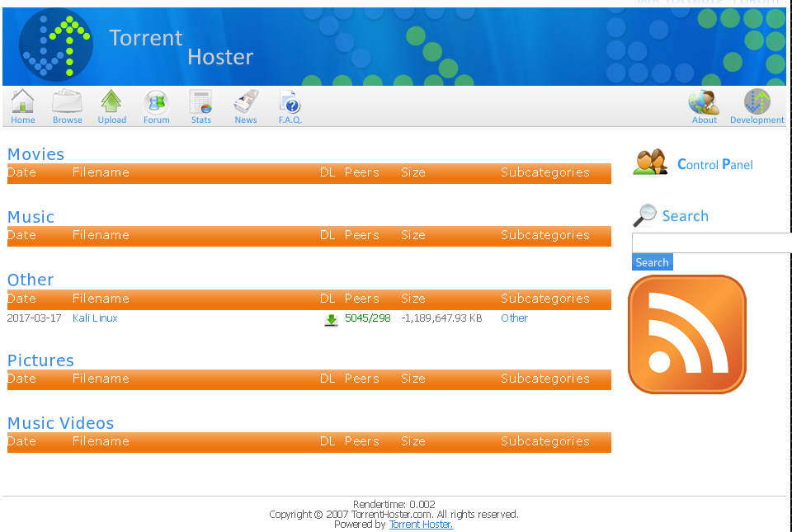Open the Control Panel link

714,164
